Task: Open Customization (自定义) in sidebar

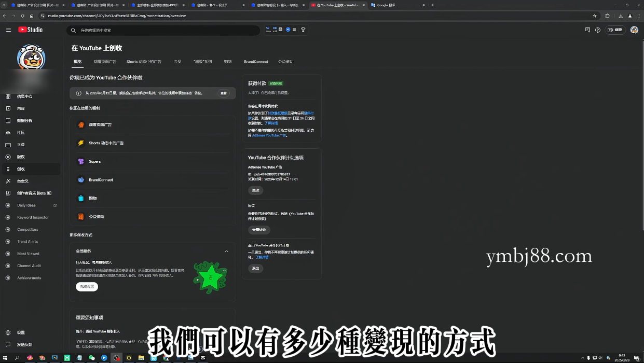Action: click(30, 181)
